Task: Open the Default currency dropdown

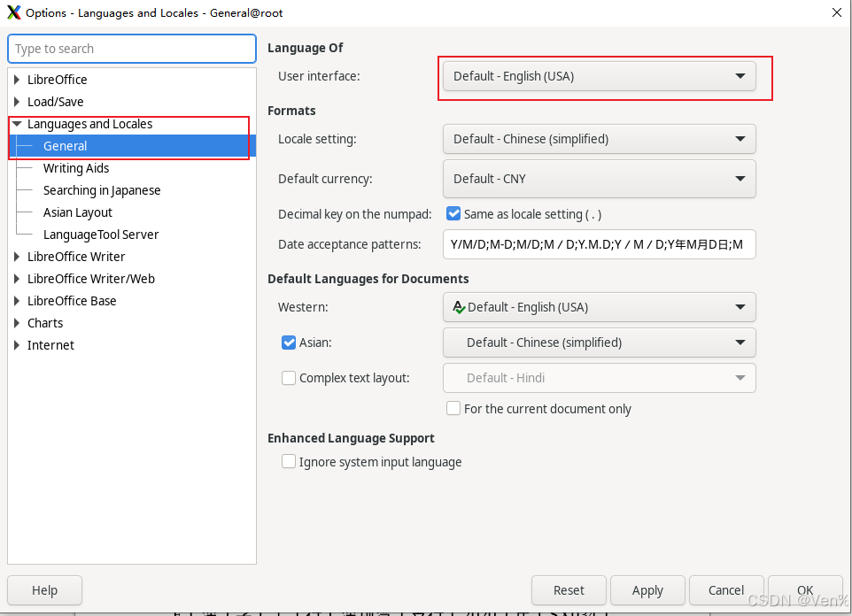Action: coord(599,179)
